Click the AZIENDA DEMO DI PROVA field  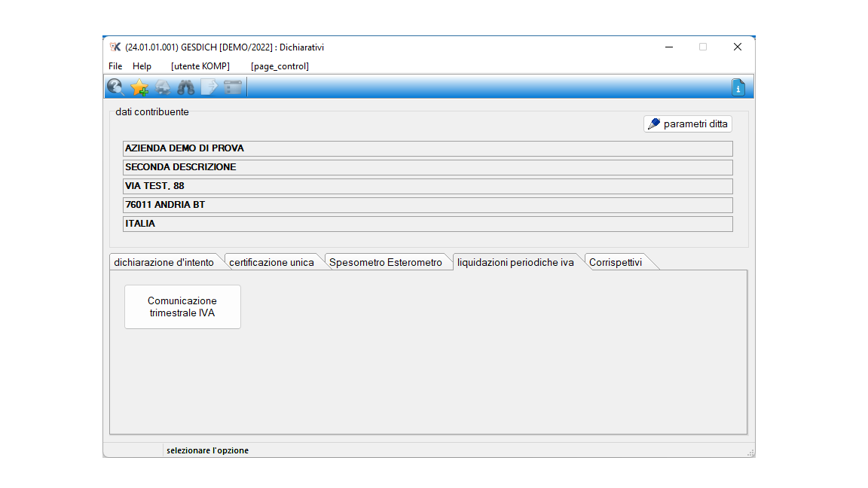coord(428,148)
